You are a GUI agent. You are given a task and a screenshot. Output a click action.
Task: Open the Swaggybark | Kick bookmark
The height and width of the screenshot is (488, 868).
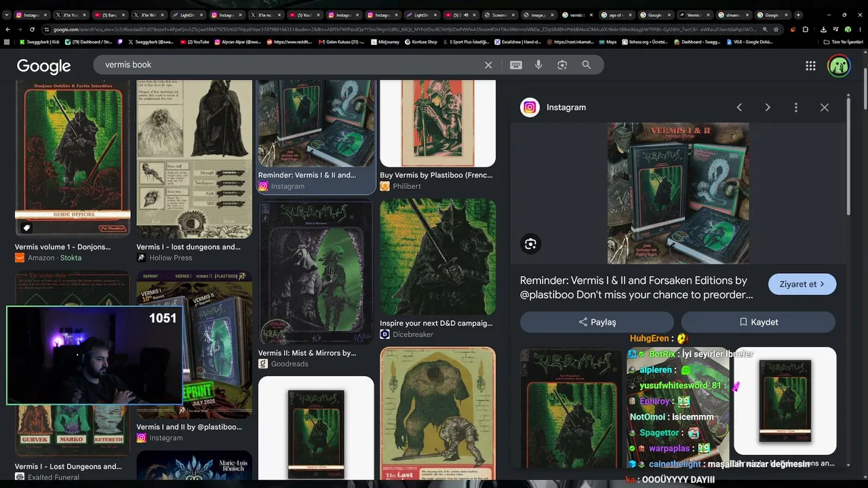[40, 42]
